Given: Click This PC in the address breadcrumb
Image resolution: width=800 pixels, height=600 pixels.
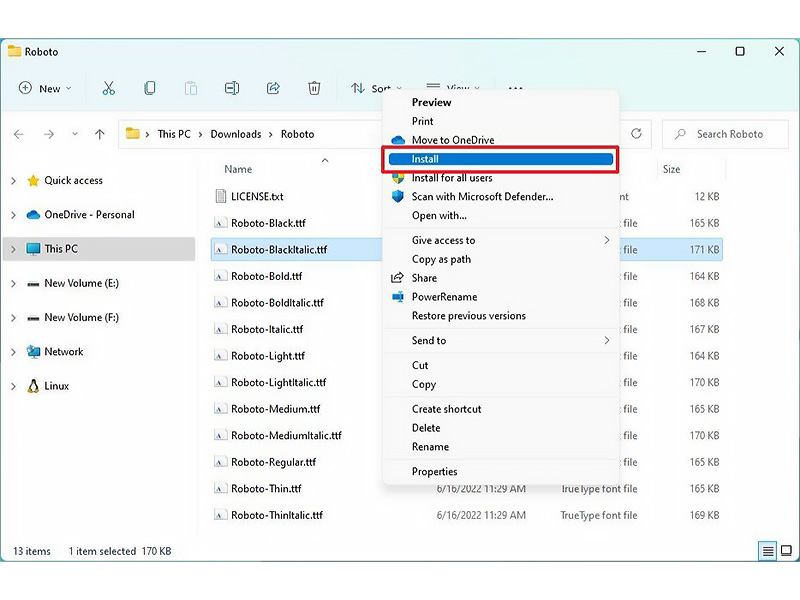Looking at the screenshot, I should [174, 134].
